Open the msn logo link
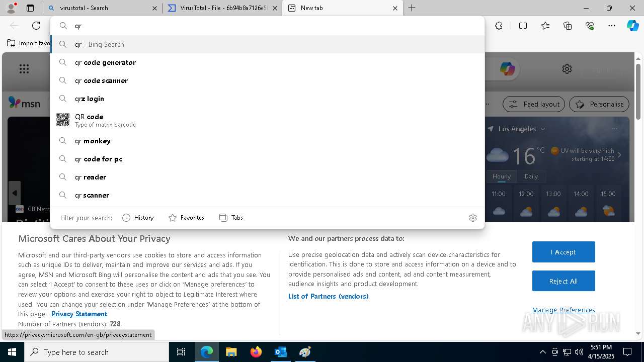This screenshot has width=644, height=362. tap(25, 103)
